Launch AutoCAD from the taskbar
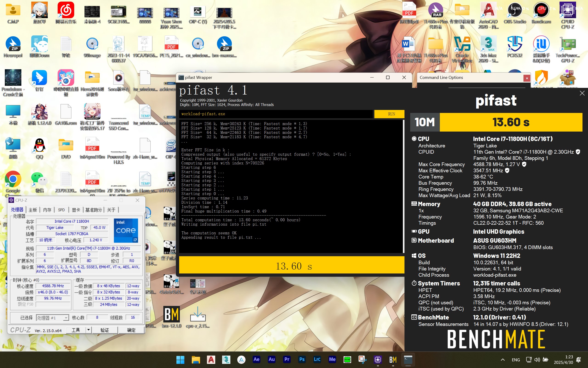588x368 pixels. coord(211,360)
